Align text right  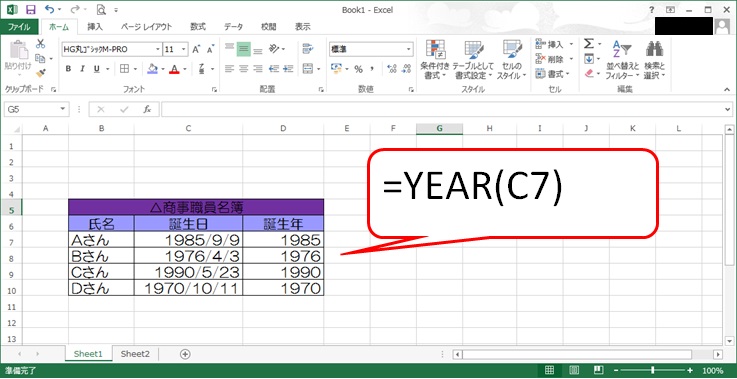[258, 69]
